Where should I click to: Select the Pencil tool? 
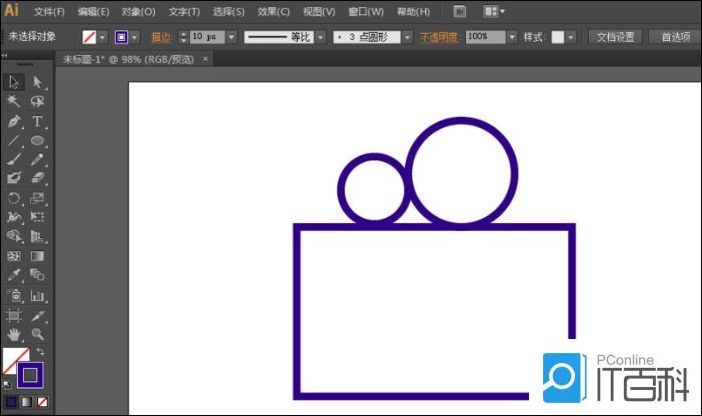pos(38,159)
